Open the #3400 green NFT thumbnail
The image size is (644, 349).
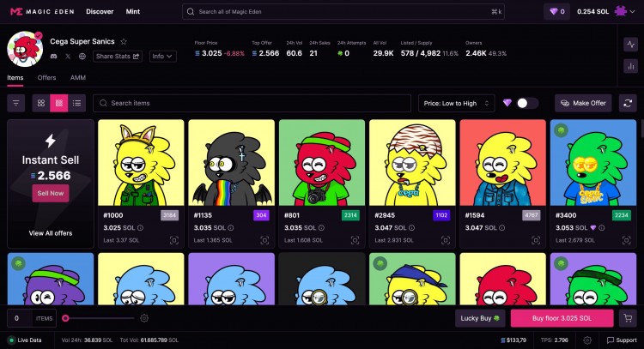click(593, 162)
